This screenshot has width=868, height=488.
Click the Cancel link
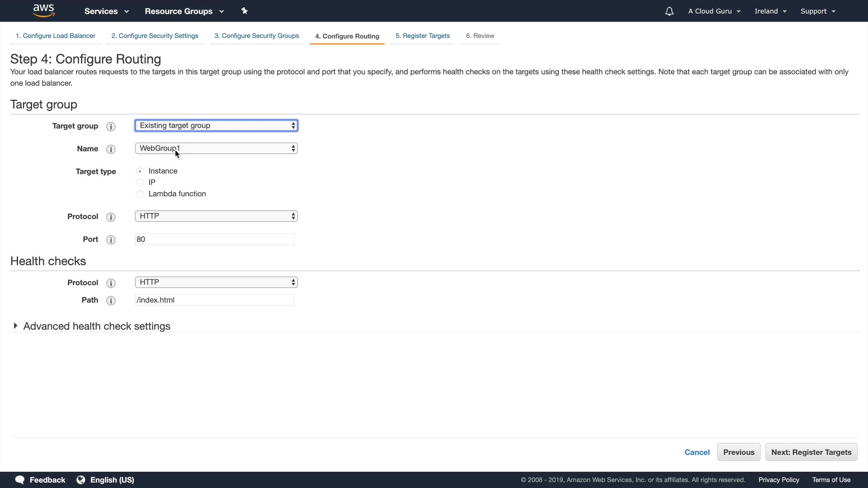tap(697, 452)
